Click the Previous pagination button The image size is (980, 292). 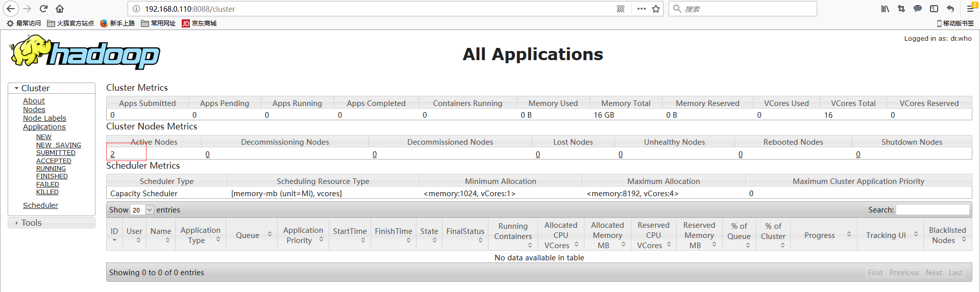904,273
